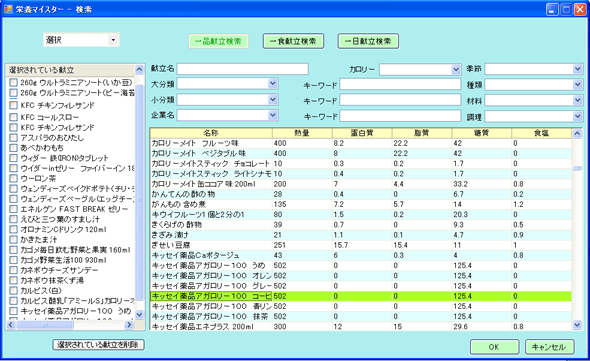Sort by the 食塩 column header
Viewport: 590px width, 361px height.
click(x=541, y=133)
